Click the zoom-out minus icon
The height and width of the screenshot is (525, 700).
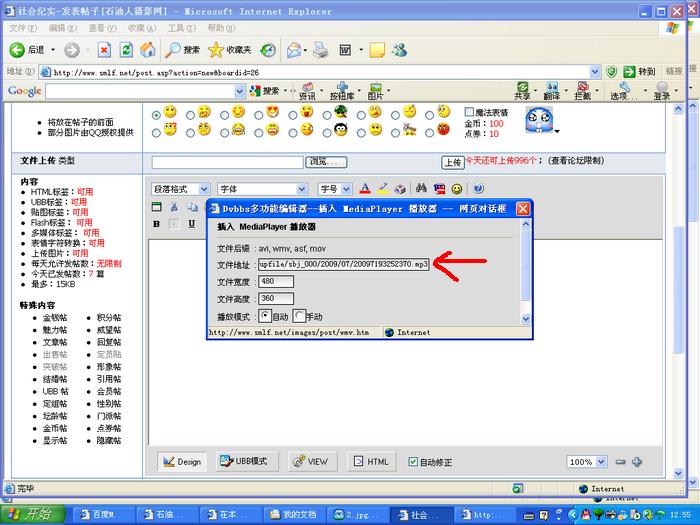pos(620,462)
